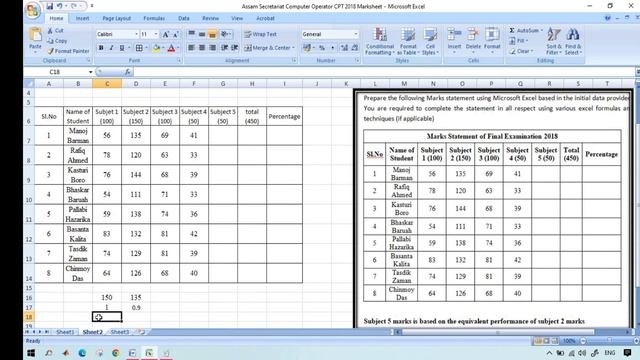Switch to the Formulas ribbon tab
This screenshot has width=640, height=360.
pyautogui.click(x=154, y=18)
